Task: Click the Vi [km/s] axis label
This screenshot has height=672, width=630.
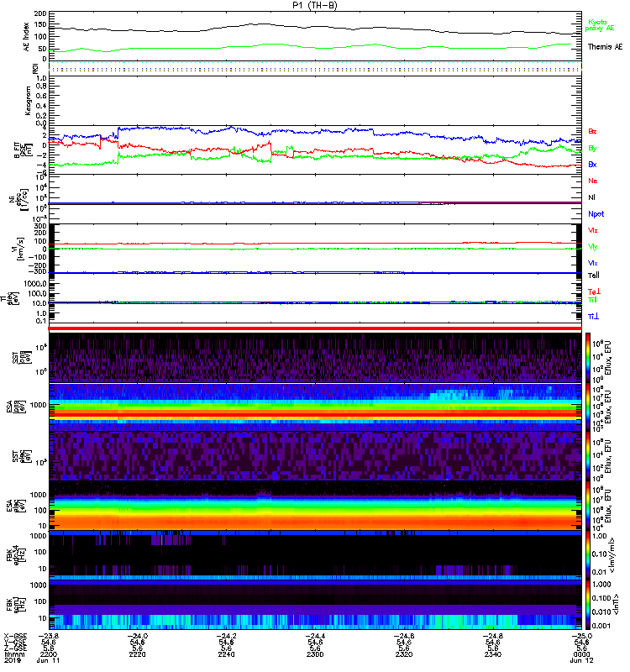Action: pyautogui.click(x=19, y=249)
